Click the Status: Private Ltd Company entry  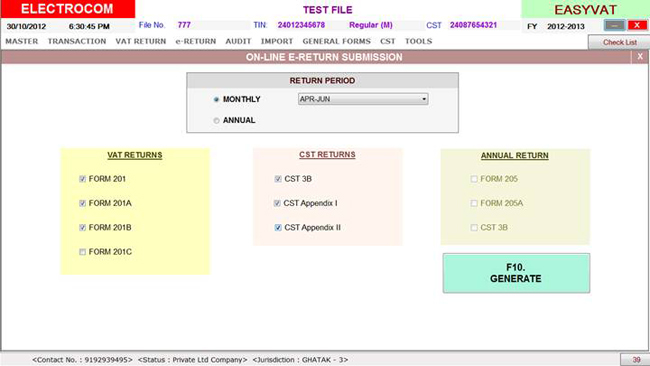pyautogui.click(x=192, y=360)
